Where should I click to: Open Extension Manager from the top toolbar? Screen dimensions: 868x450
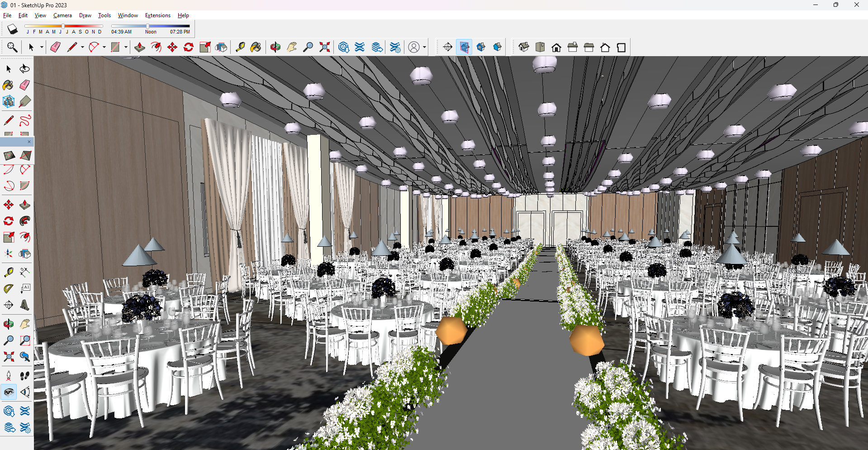tap(395, 47)
